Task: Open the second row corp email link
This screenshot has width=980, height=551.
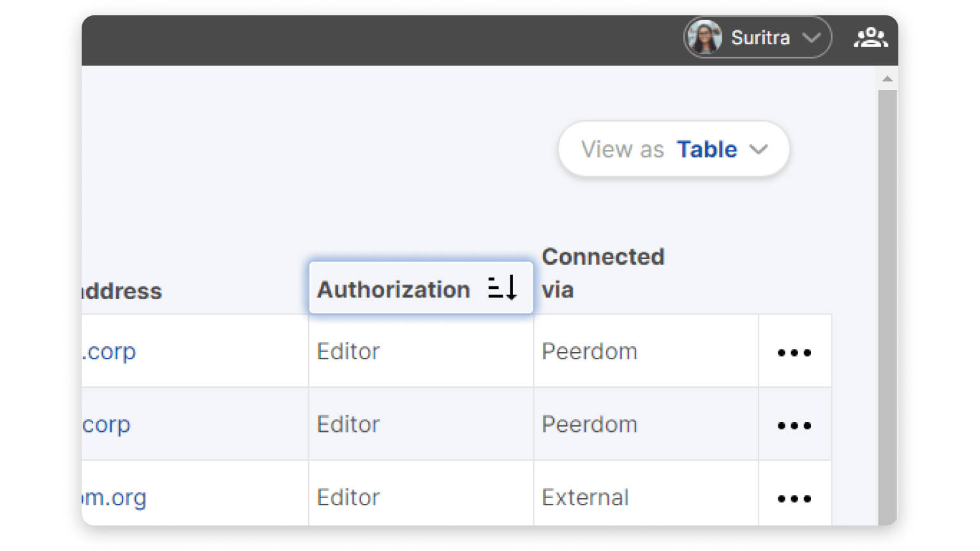Action: coord(107,425)
